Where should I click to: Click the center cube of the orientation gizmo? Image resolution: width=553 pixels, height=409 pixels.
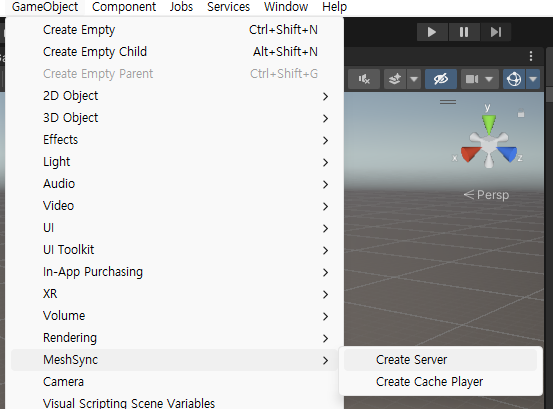[489, 145]
